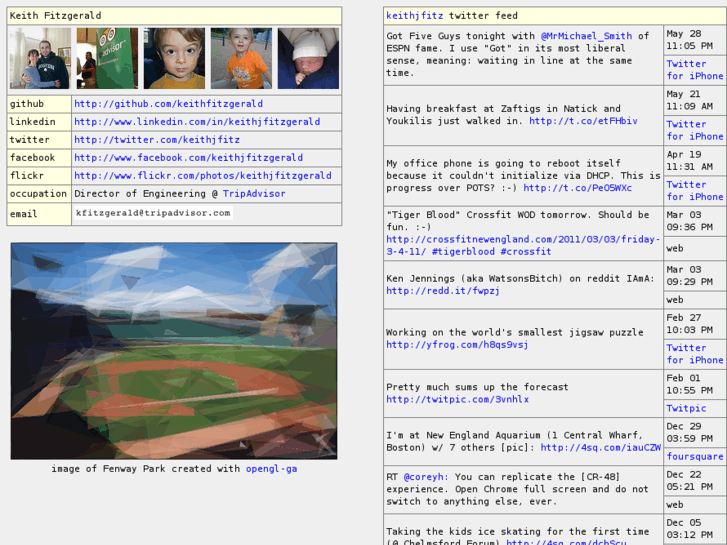Click keithjfitz in twitter feed header

(415, 16)
